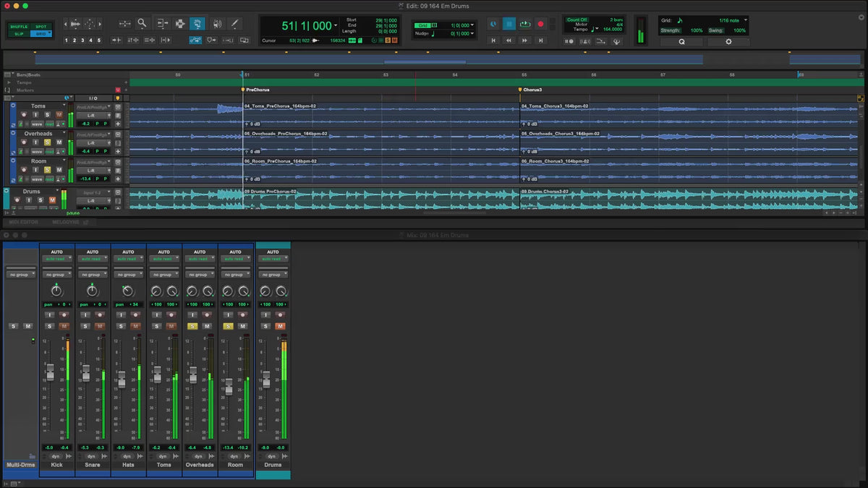
Task: Switch to the MIDI Editor tab
Action: point(24,222)
